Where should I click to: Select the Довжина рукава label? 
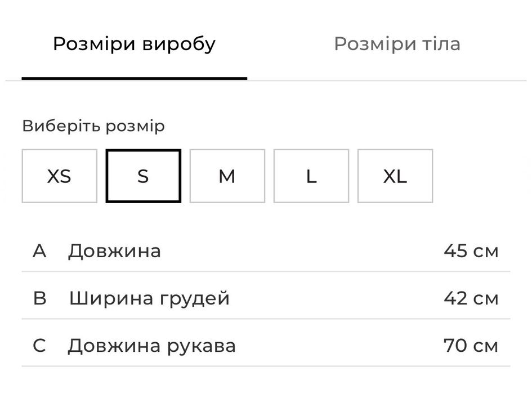pos(151,346)
